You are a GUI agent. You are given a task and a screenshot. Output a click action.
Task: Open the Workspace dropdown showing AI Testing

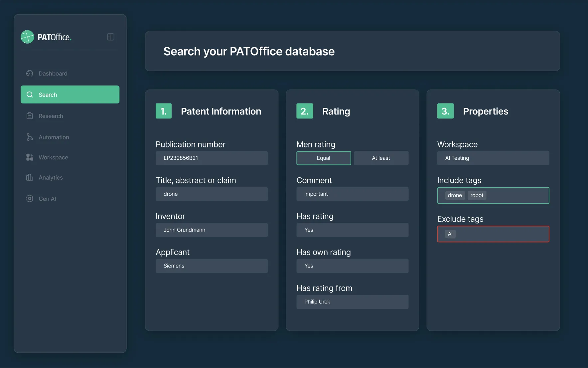(x=493, y=158)
